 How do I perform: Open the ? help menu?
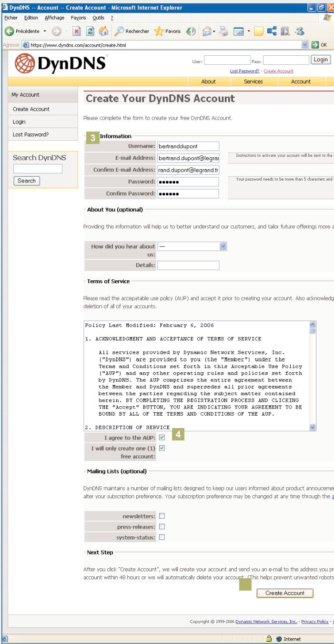(111, 17)
